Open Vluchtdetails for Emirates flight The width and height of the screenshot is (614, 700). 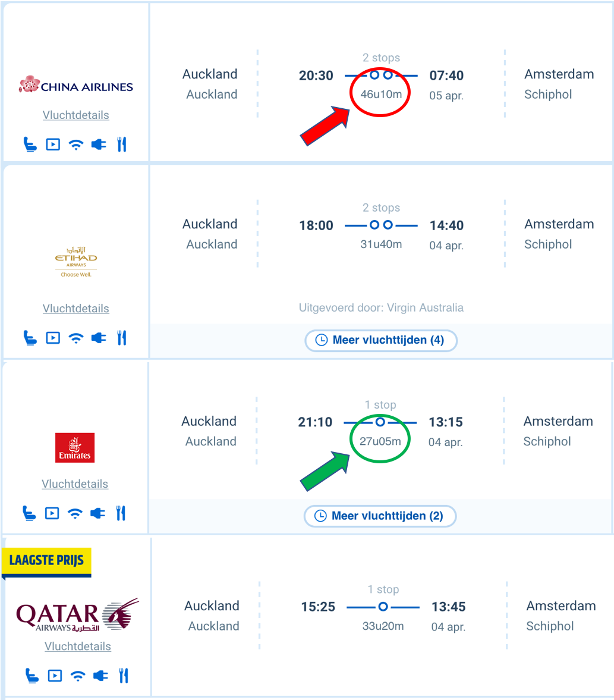pyautogui.click(x=75, y=484)
